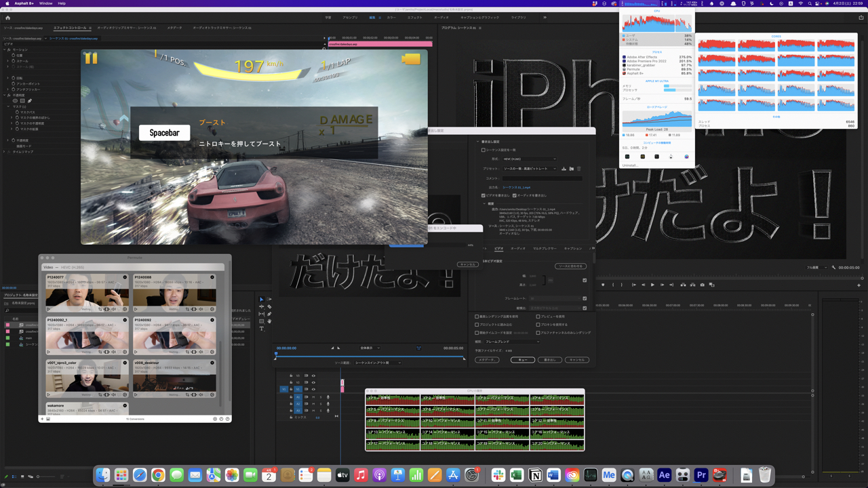Click 書き出し export button
868x488 pixels.
coord(550,360)
